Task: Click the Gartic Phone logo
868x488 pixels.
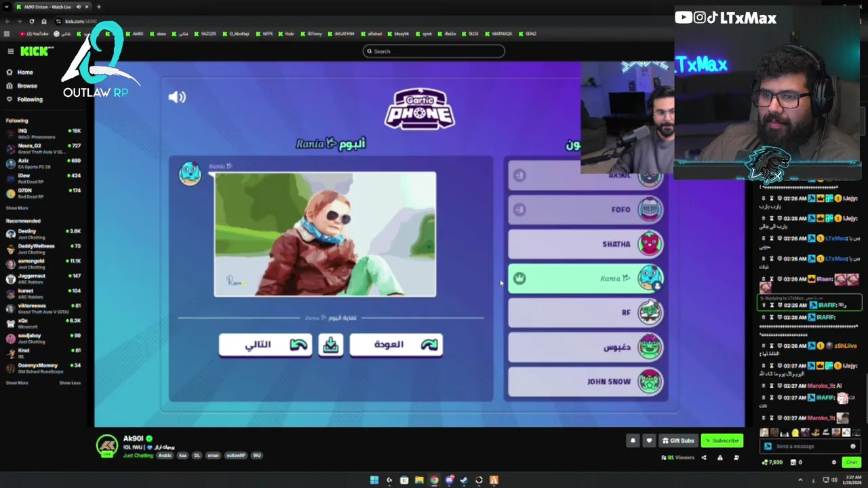Action: pyautogui.click(x=419, y=108)
